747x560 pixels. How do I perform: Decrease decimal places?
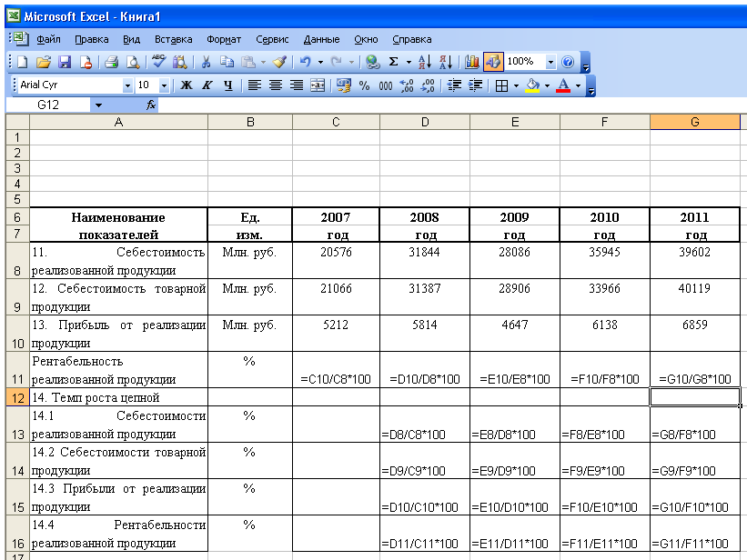coord(428,85)
